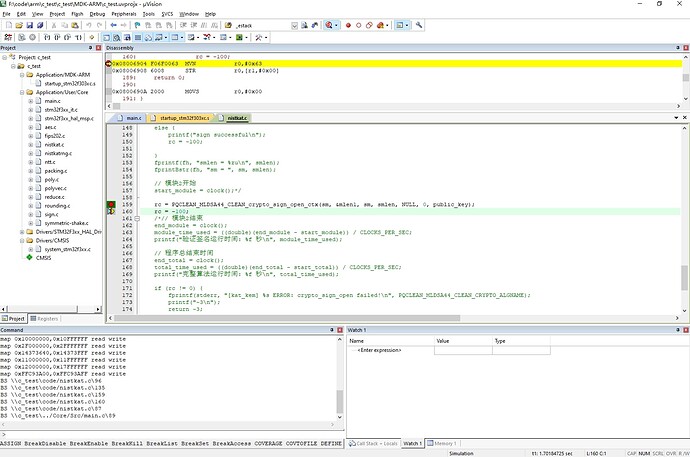Image resolution: width=690 pixels, height=457 pixels.
Task: Collapse the Project: c_test root node
Action: 4,57
